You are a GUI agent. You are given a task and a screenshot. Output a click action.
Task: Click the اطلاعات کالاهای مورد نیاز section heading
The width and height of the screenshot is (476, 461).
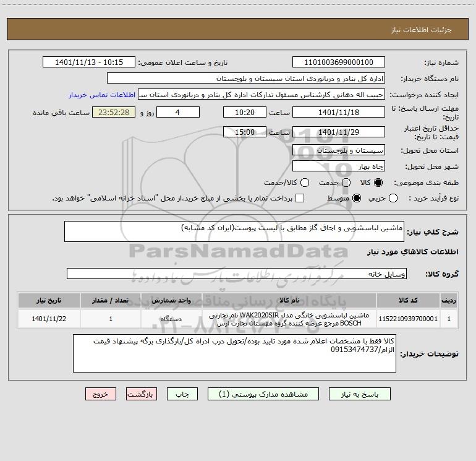coord(412,252)
